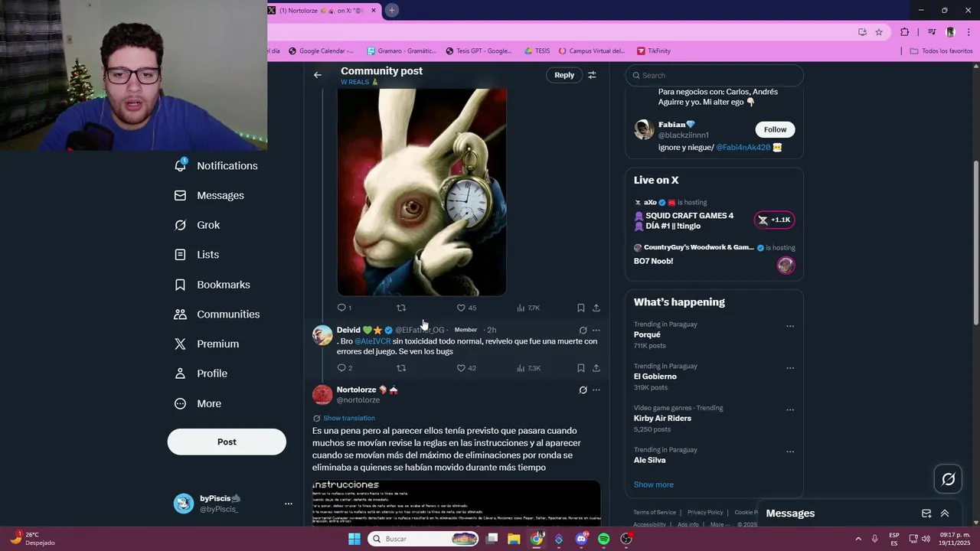The width and height of the screenshot is (980, 551).
Task: Click Show translation link
Action: coord(348,418)
